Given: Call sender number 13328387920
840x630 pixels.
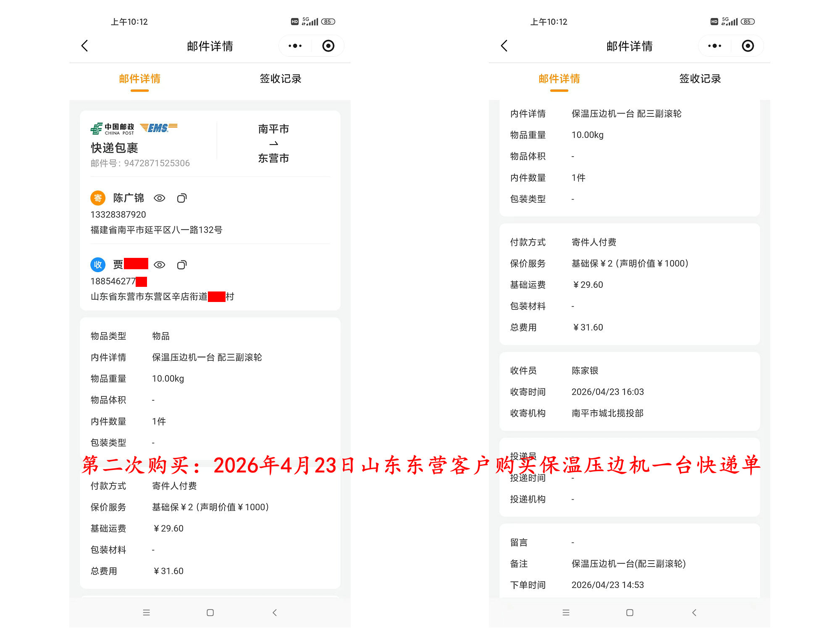Looking at the screenshot, I should click(x=118, y=214).
